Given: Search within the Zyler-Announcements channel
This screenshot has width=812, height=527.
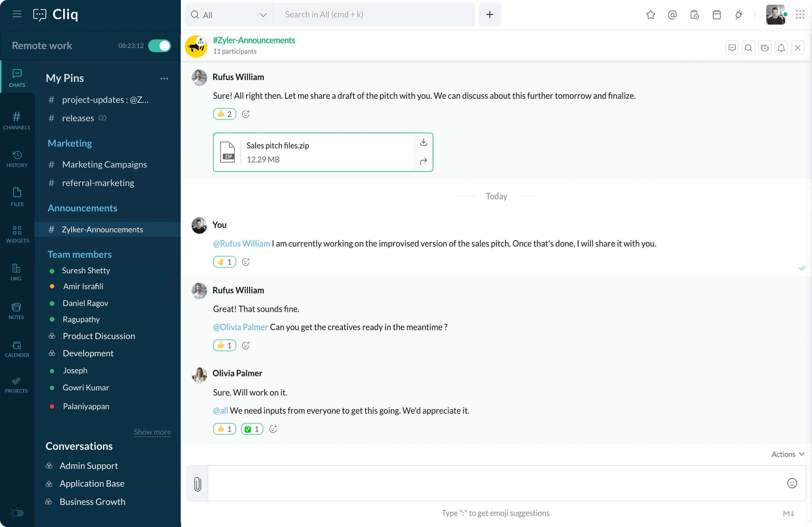Looking at the screenshot, I should 748,48.
